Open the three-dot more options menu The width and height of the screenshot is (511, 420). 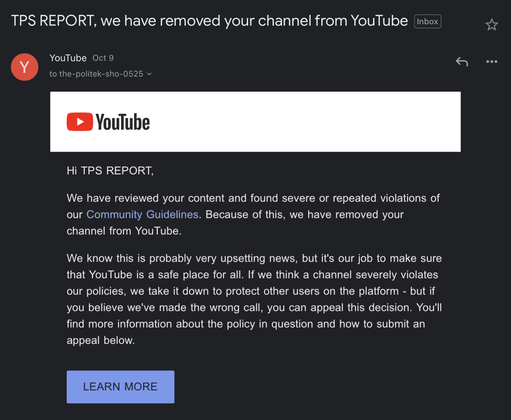click(x=491, y=62)
